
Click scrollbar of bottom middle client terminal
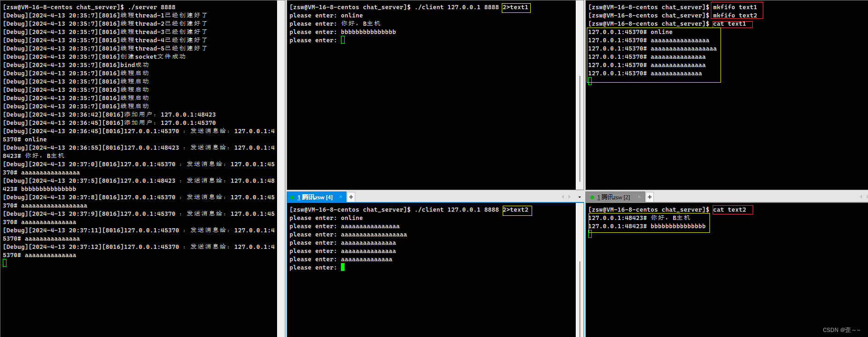(x=580, y=298)
